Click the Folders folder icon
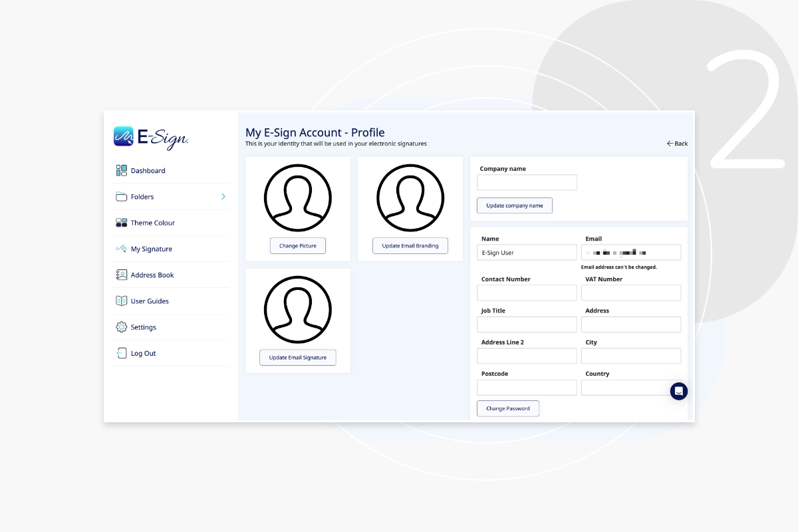 121,197
